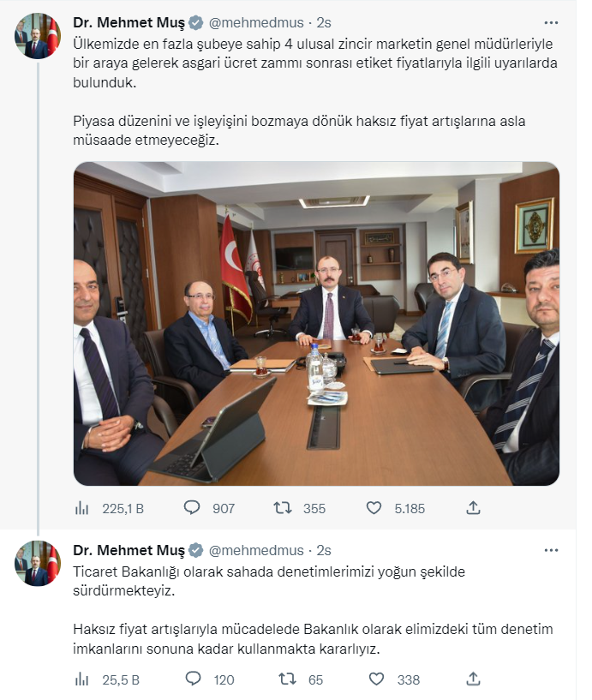Viewport: 592px width, 700px height.
Task: View analytics icon showing 25,5 B views
Action: [81, 679]
